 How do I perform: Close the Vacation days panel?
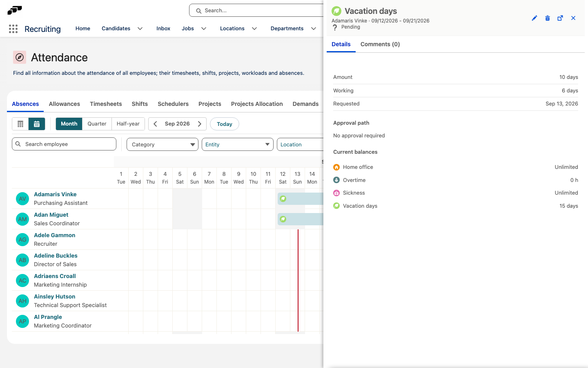pyautogui.click(x=573, y=18)
